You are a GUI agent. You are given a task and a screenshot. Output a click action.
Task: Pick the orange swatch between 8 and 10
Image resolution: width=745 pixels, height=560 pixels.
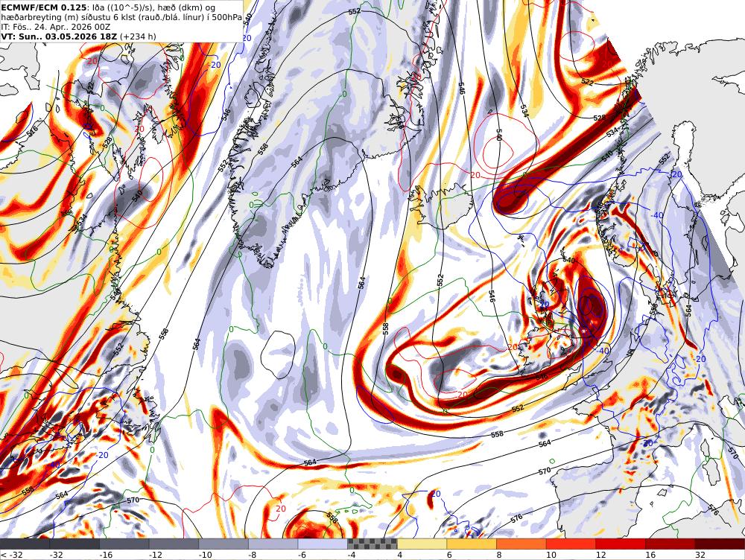(521, 544)
